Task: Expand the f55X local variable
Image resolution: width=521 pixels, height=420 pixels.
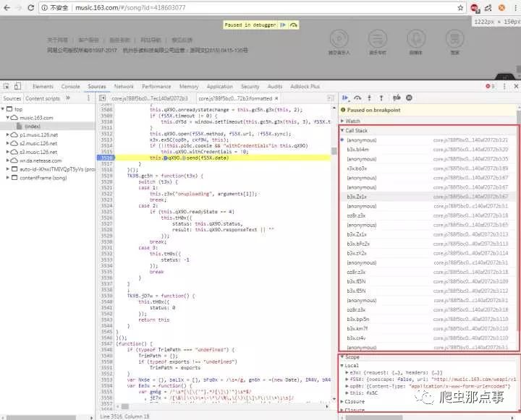Action: pyautogui.click(x=347, y=380)
